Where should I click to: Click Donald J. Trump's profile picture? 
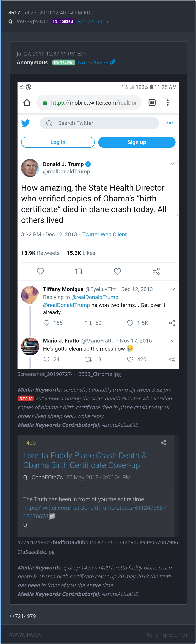(x=30, y=168)
